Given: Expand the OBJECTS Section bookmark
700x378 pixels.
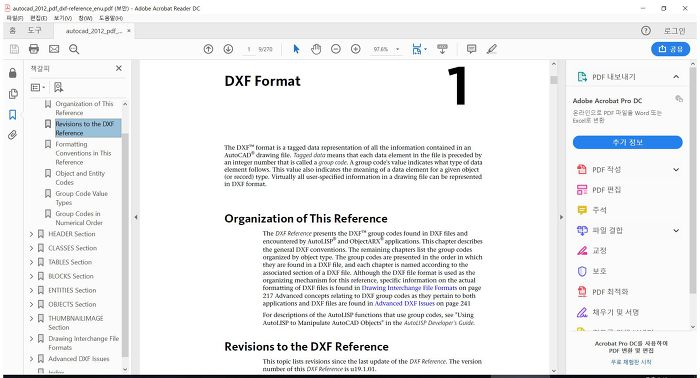Looking at the screenshot, I should coord(31,304).
